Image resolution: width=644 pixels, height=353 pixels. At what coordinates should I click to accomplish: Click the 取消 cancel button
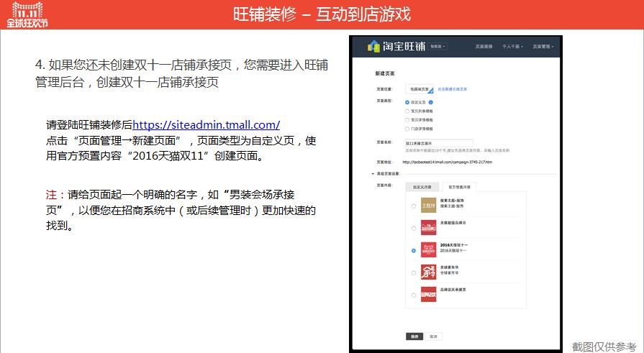point(433,336)
